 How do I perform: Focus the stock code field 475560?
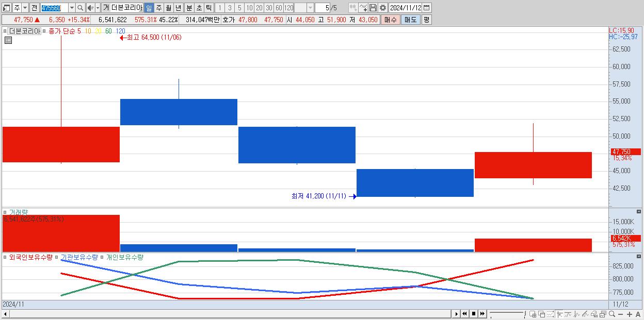(x=54, y=8)
